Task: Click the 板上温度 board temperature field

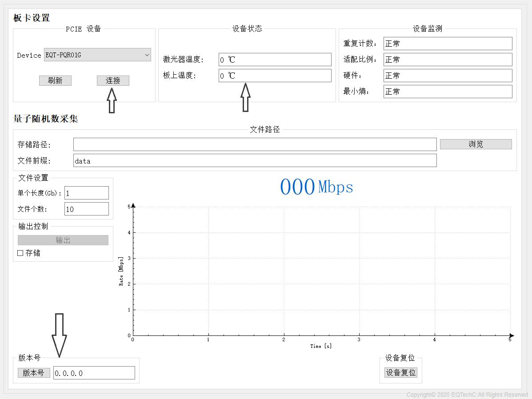Action: 275,76
